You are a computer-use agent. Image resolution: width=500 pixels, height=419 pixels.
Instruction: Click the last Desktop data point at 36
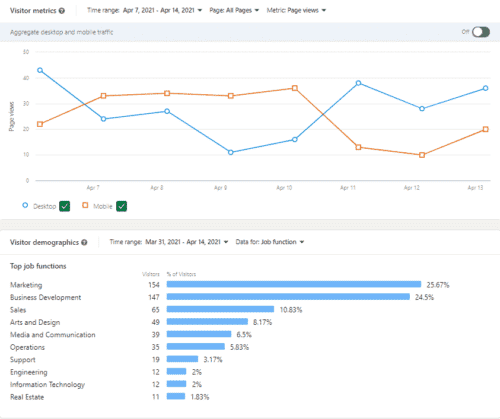486,88
